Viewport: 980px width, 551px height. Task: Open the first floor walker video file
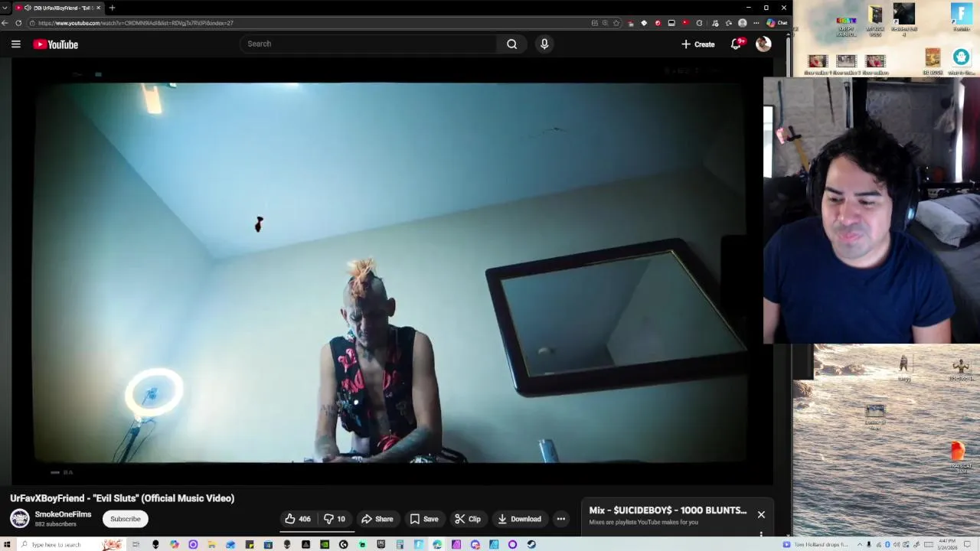click(x=817, y=64)
